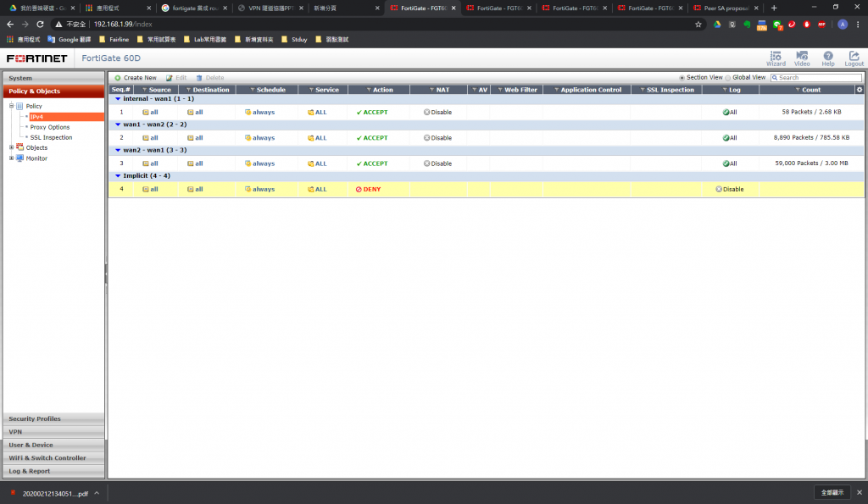Collapse the Implicit section
This screenshot has width=868, height=504.
[117, 176]
